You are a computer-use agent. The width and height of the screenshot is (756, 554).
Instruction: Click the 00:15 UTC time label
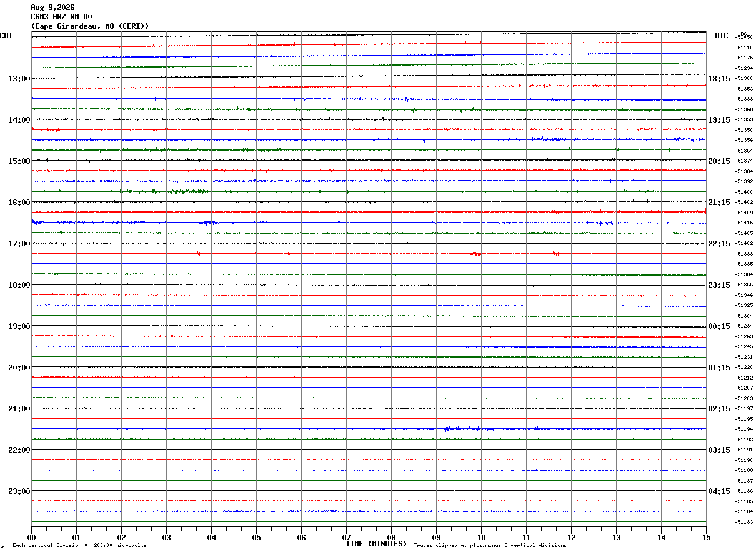tap(719, 326)
